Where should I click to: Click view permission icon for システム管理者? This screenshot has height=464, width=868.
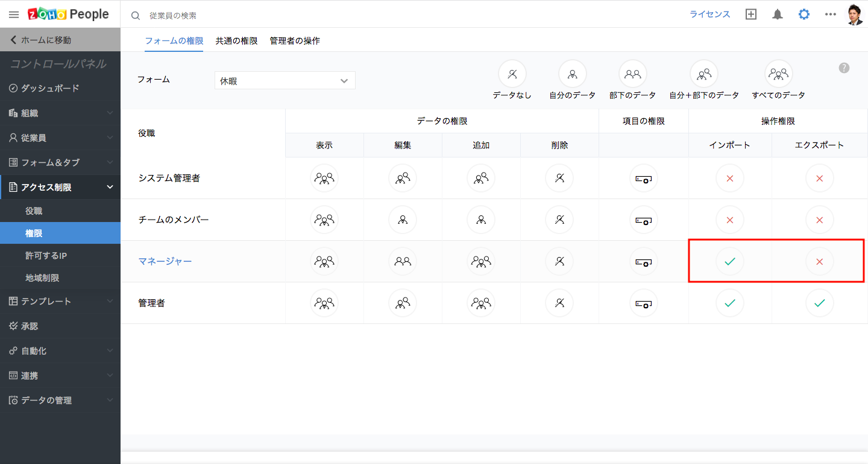tap(324, 178)
